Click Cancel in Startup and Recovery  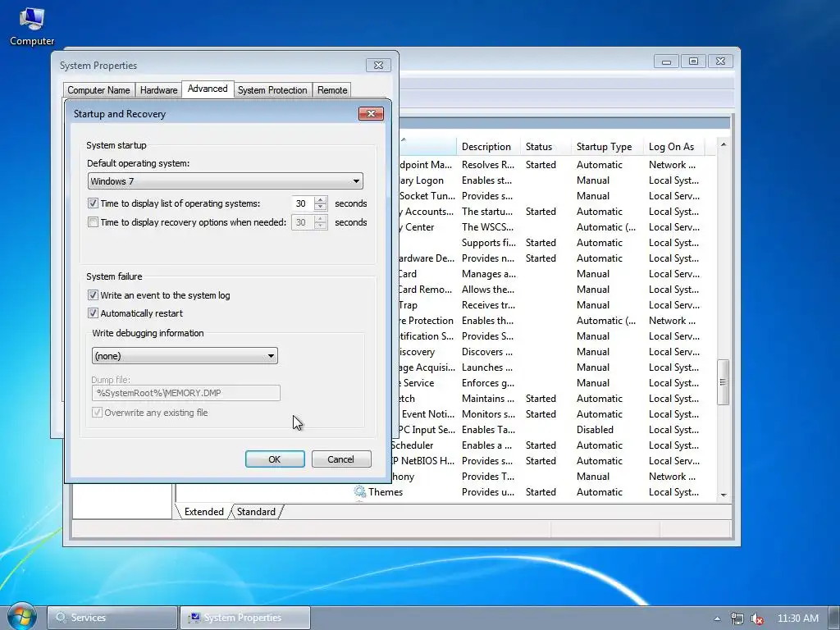click(341, 459)
